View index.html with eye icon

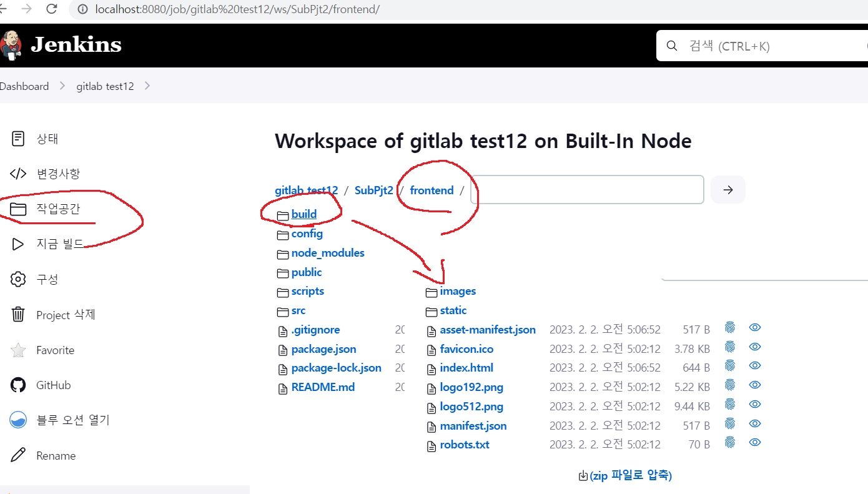[x=755, y=366]
